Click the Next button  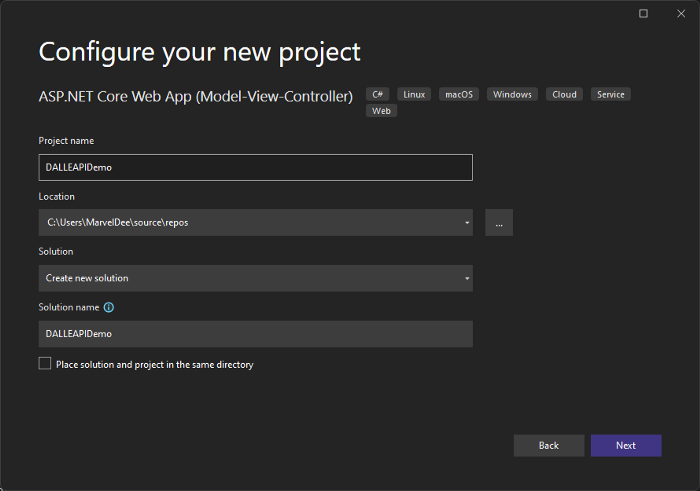(626, 445)
